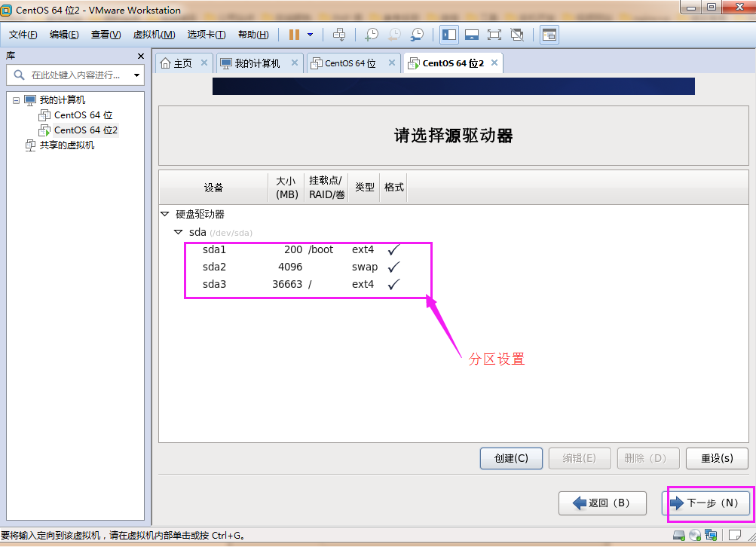This screenshot has width=756, height=547.
Task: Close the 库 library panel
Action: pos(141,56)
